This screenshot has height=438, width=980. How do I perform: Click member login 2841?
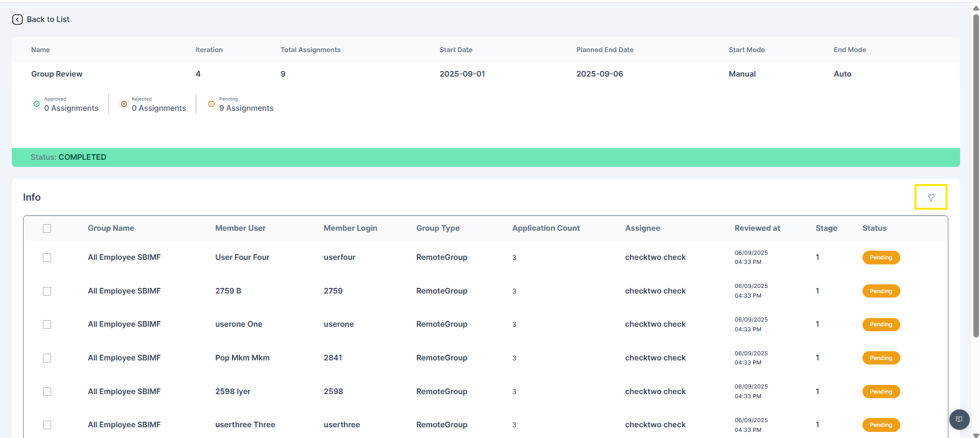pyautogui.click(x=333, y=358)
